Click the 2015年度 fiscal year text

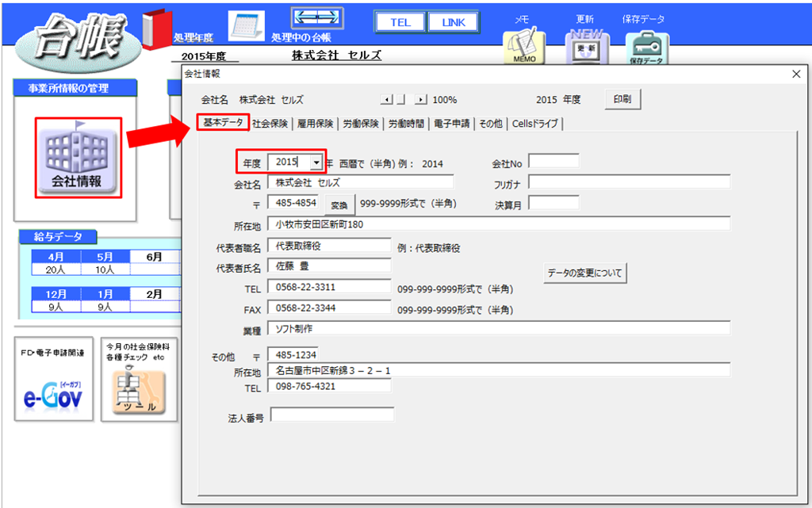204,56
